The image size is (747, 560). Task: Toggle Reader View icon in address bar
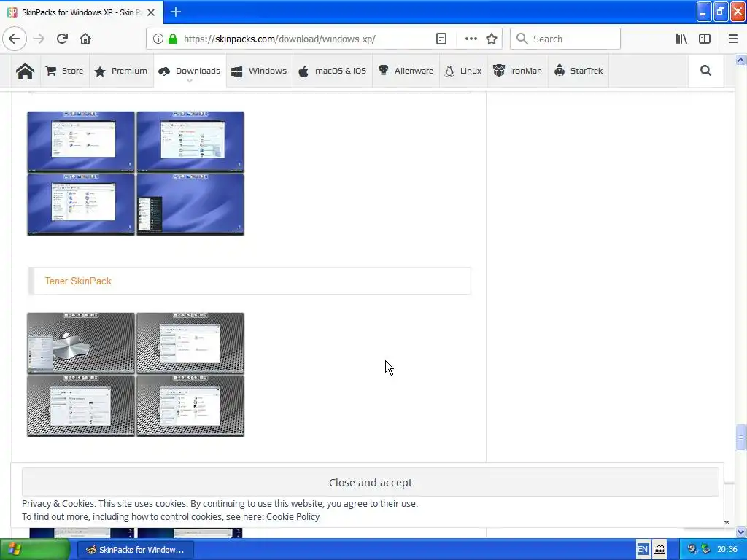point(441,39)
